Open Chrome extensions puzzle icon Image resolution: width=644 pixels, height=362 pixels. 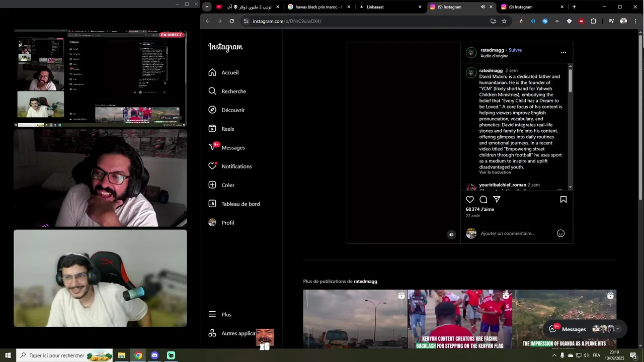[x=593, y=21]
